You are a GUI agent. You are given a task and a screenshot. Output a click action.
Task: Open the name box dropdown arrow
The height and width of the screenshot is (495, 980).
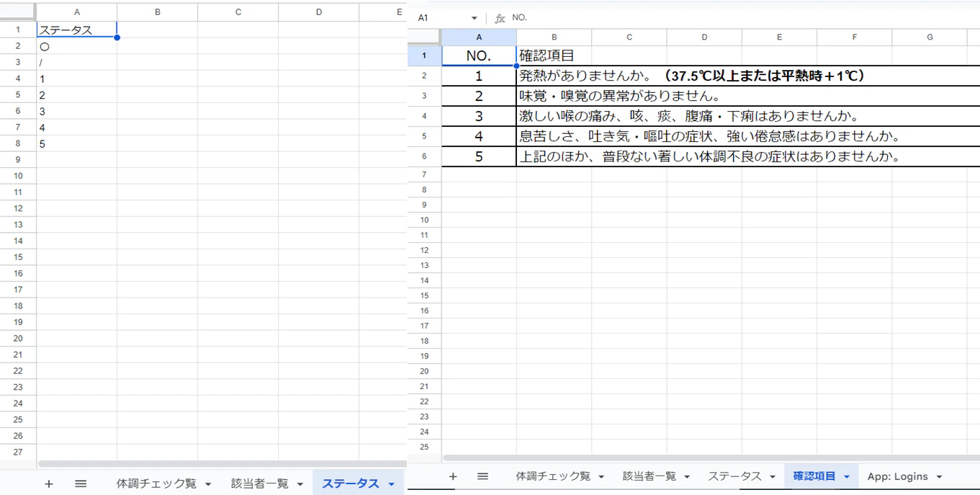click(474, 18)
